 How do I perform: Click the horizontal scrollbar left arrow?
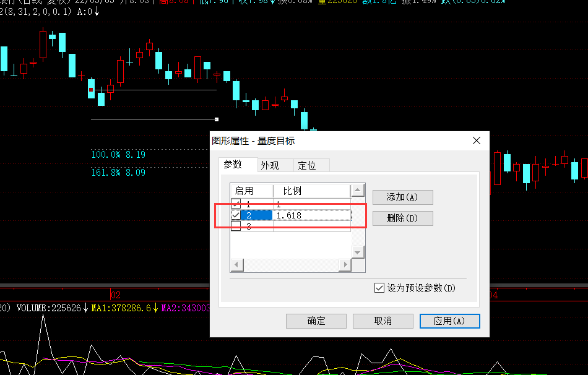[236, 265]
